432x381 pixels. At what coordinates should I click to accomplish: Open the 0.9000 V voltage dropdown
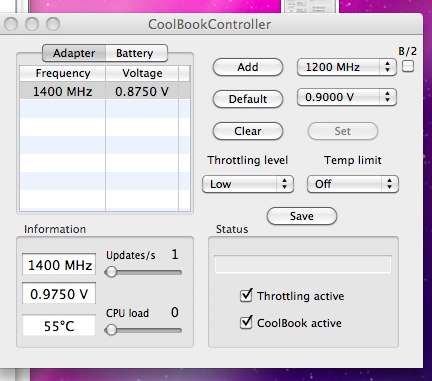pyautogui.click(x=347, y=97)
